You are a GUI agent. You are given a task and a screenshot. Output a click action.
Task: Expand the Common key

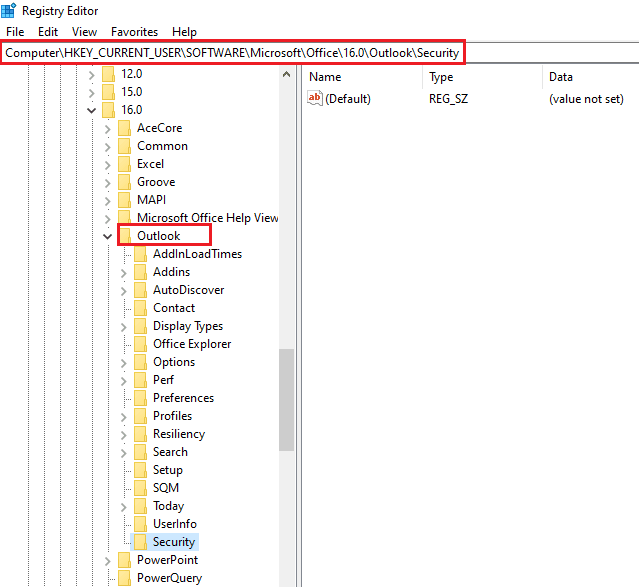point(108,147)
